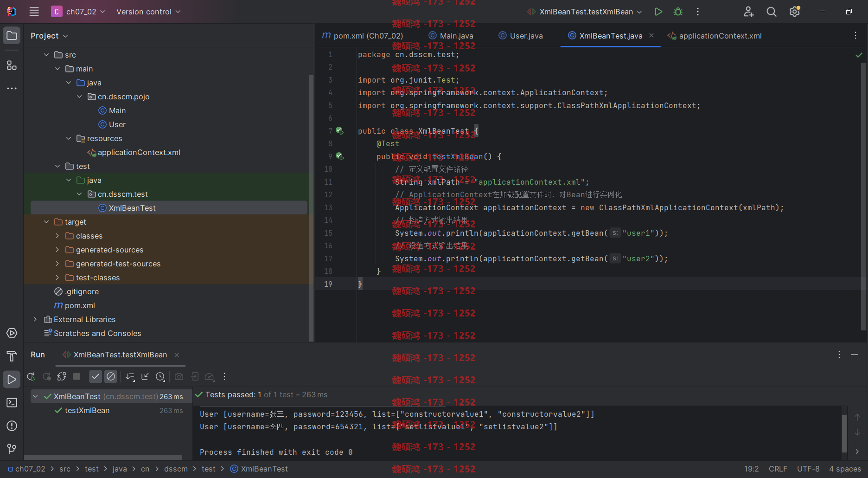Toggle Show Passed tests checkmark
The image size is (868, 478).
[x=96, y=377]
